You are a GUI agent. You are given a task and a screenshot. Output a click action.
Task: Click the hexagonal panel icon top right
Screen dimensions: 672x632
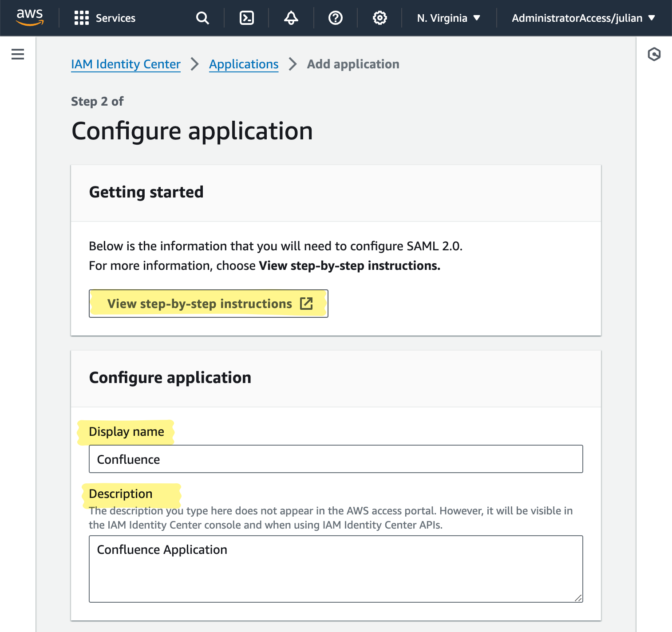(655, 54)
